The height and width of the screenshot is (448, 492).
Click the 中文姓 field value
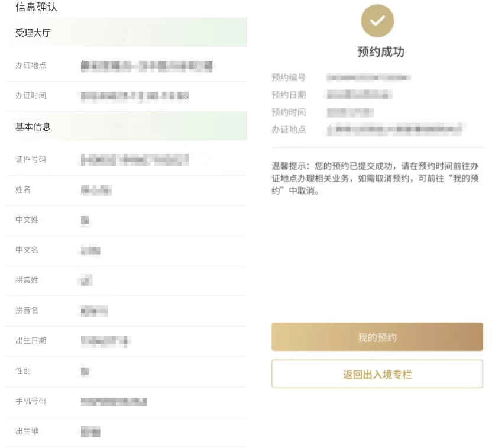(85, 221)
